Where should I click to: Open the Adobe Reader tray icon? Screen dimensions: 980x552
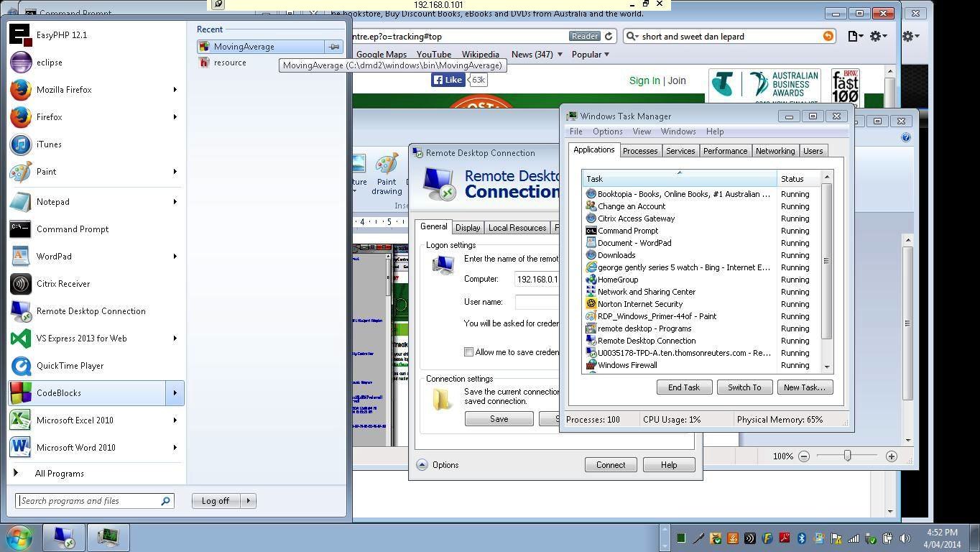784,538
